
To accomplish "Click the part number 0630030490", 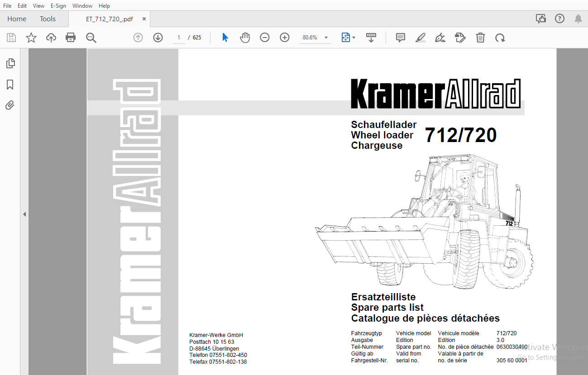I will [512, 347].
